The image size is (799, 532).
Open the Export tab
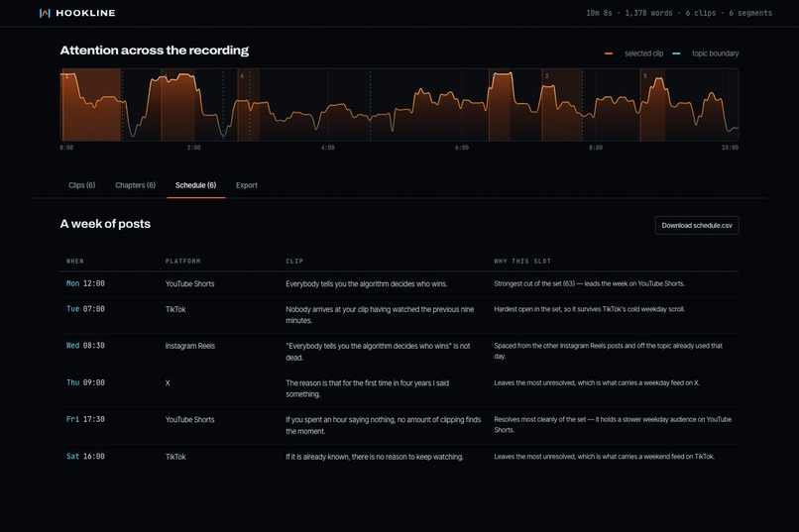(x=247, y=185)
